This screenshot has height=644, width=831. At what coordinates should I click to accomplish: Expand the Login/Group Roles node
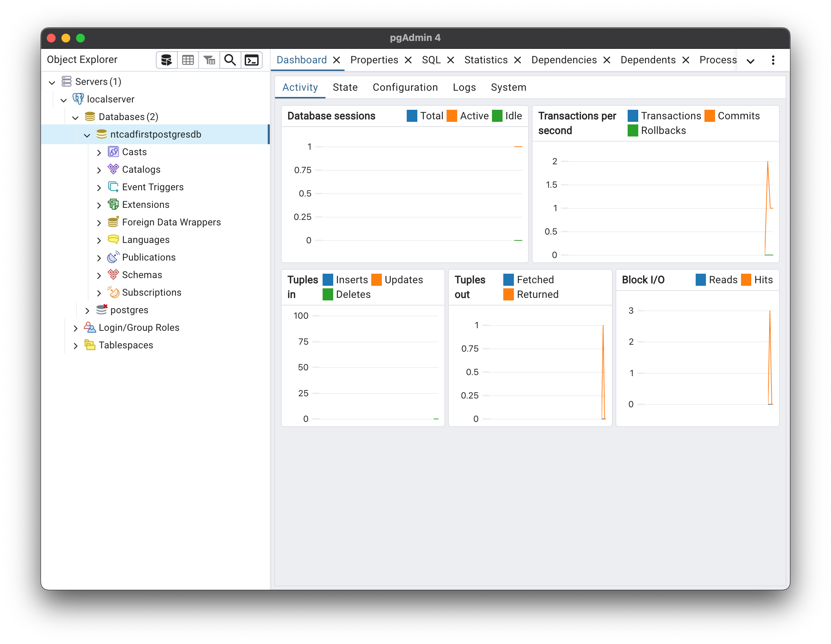(x=75, y=328)
